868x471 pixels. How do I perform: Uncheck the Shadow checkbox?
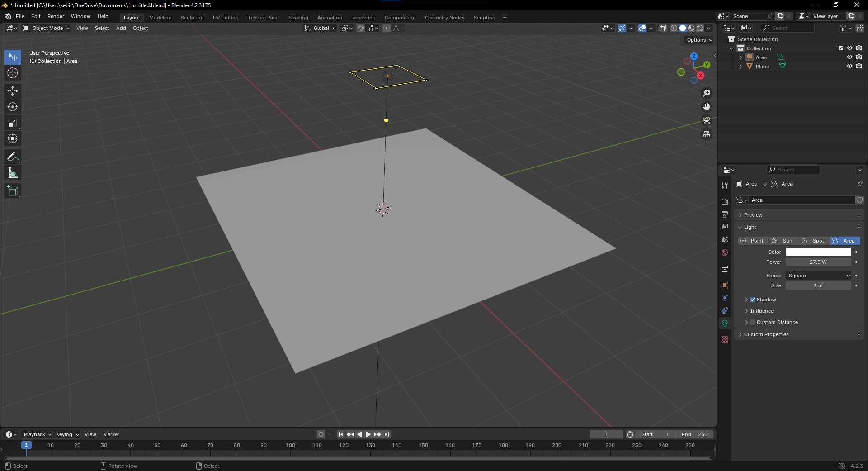pyautogui.click(x=753, y=300)
